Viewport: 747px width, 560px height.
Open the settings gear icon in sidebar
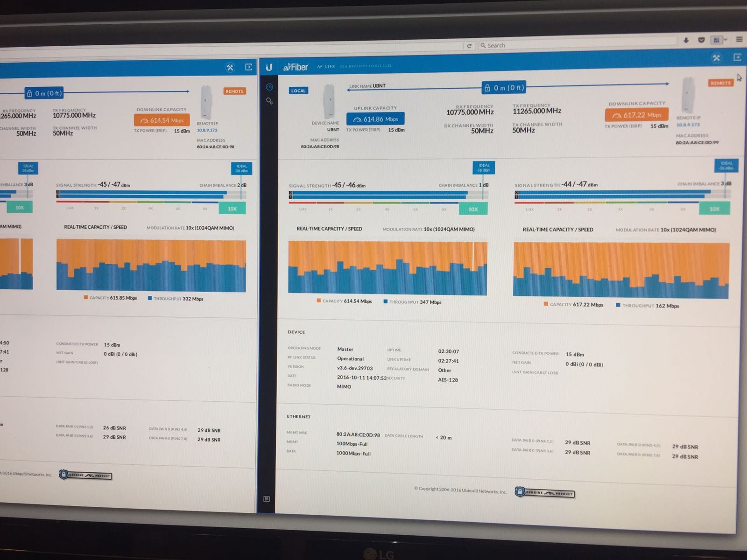269,101
